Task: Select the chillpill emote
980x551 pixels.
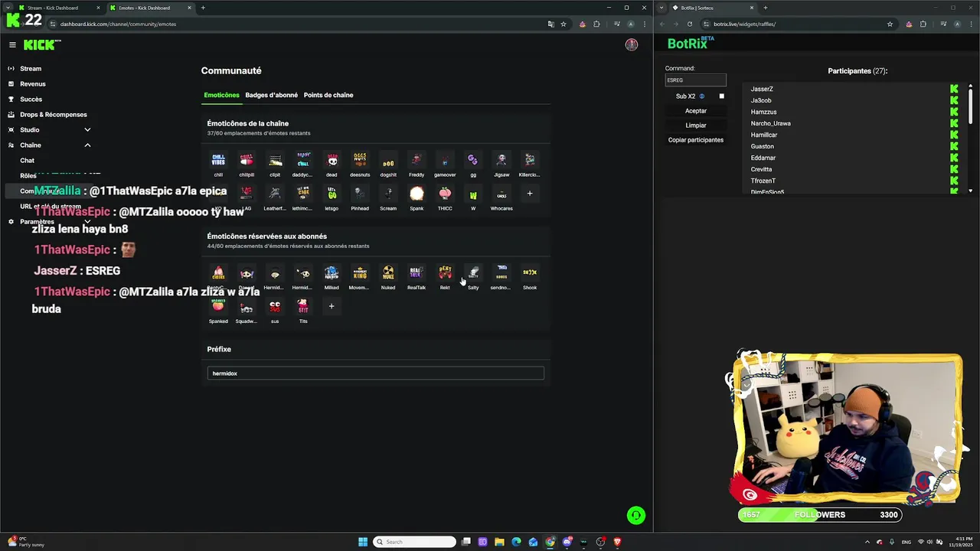Action: tap(247, 160)
